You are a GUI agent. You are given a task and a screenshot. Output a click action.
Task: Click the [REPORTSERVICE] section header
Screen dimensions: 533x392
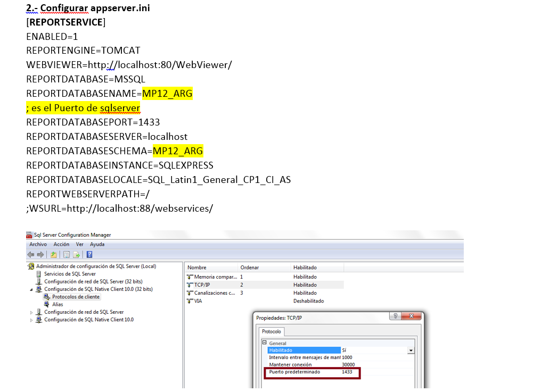(66, 22)
